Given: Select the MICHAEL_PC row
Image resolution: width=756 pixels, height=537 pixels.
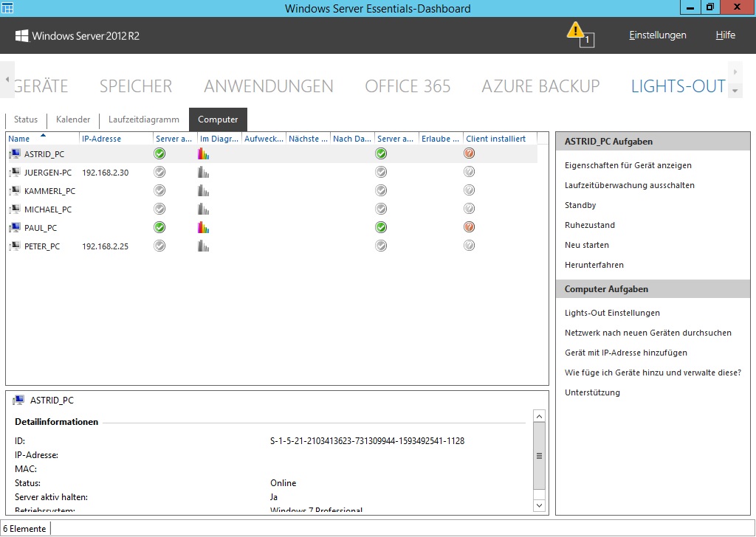Looking at the screenshot, I should tap(48, 209).
